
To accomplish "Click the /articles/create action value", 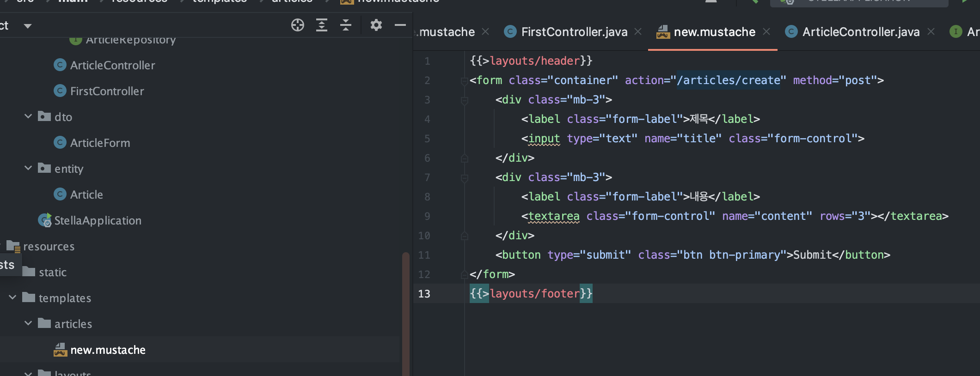I will (729, 80).
